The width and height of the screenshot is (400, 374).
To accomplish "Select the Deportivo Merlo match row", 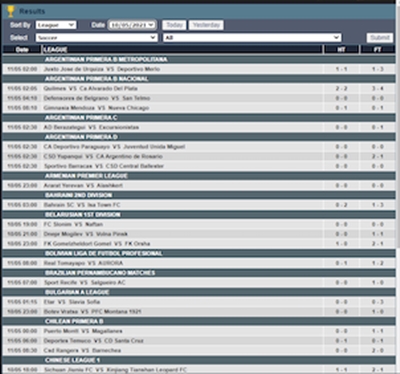I will coord(199,69).
